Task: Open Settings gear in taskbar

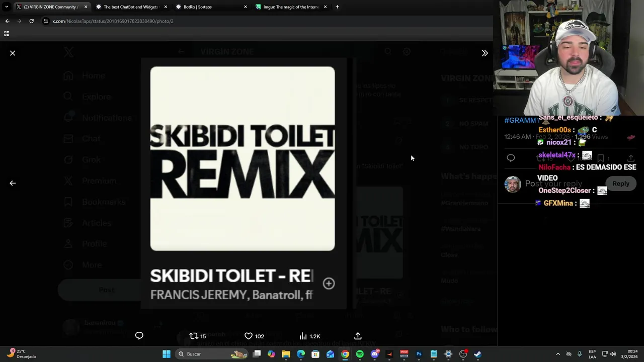Action: point(448,354)
